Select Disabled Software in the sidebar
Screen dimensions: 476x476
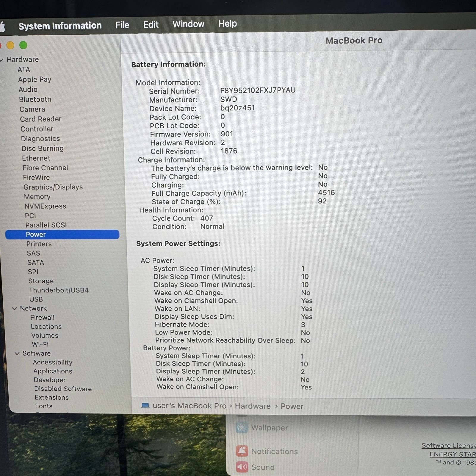tap(63, 389)
